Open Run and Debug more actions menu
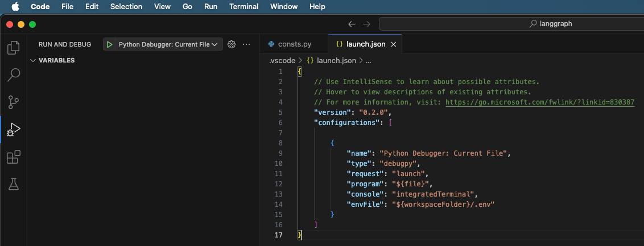Screen dimensions: 644x246 246,44
